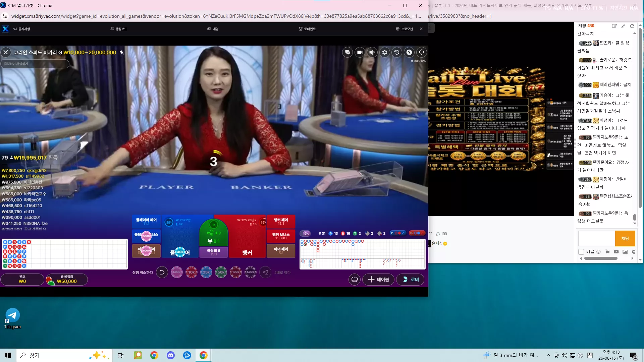Image resolution: width=644 pixels, height=362 pixels.
Task: Add another table with 테이블 button
Action: point(378,280)
